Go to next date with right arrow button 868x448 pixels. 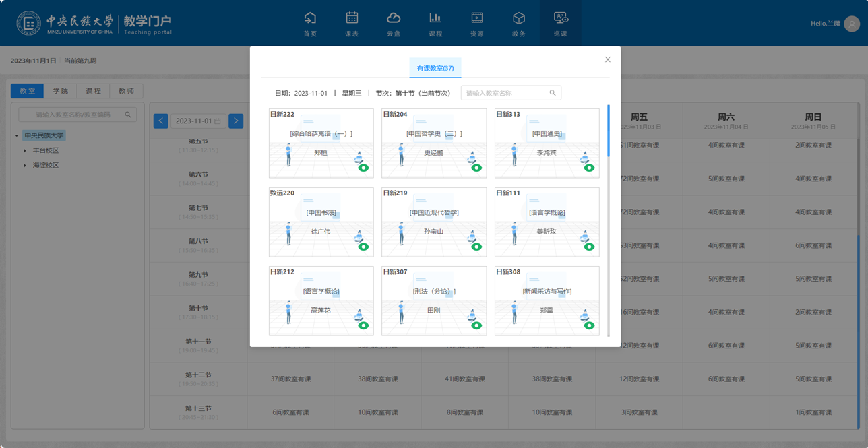click(x=236, y=121)
